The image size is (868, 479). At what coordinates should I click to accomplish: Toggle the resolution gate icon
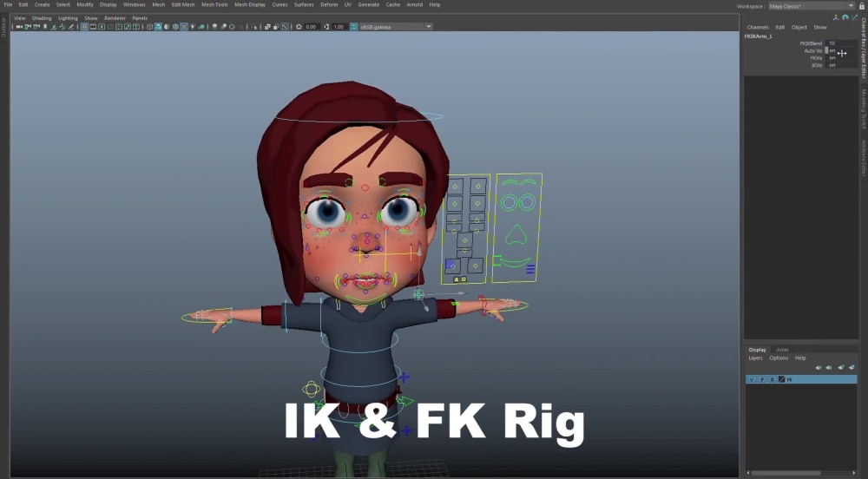pos(102,27)
